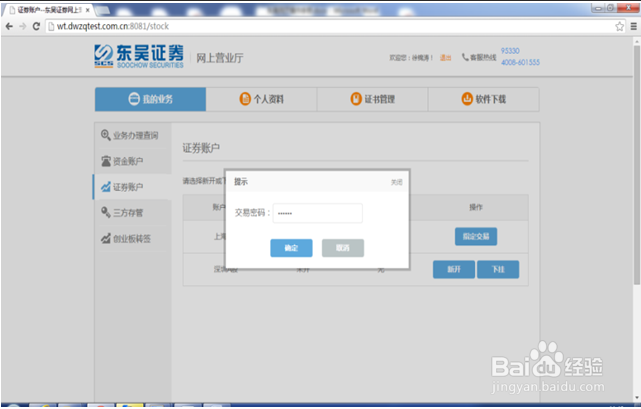Click the browser forward arrow
Image resolution: width=641 pixels, height=409 pixels.
[22, 26]
